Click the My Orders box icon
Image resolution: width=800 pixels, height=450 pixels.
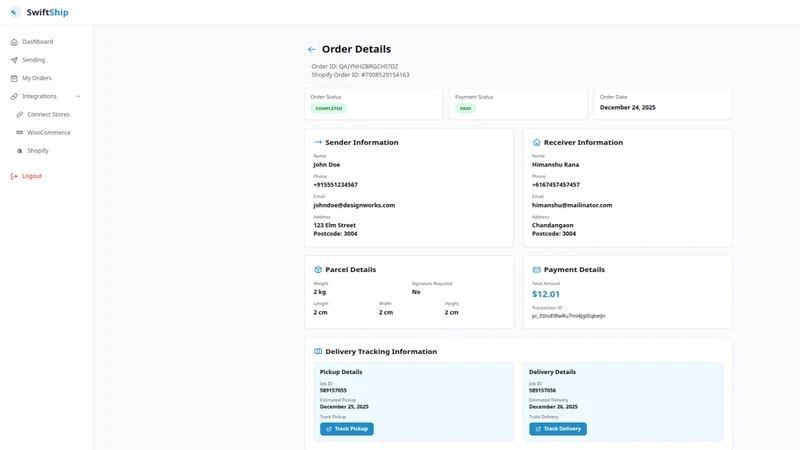14,78
